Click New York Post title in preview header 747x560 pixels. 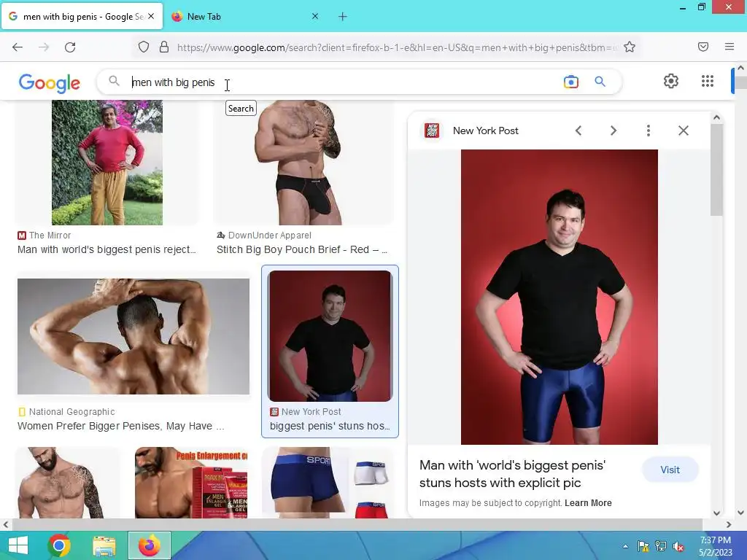(485, 131)
